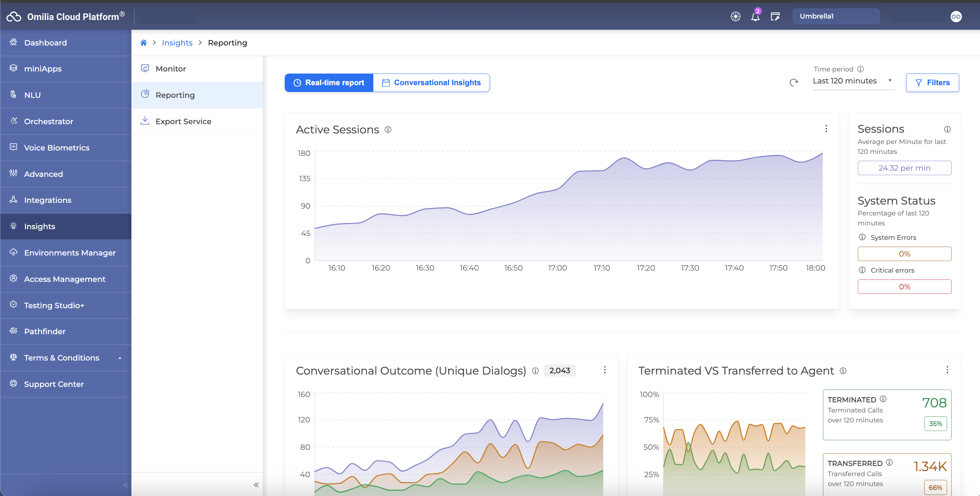Switch to Real-time report view
Screen dimensions: 980x496
point(329,82)
